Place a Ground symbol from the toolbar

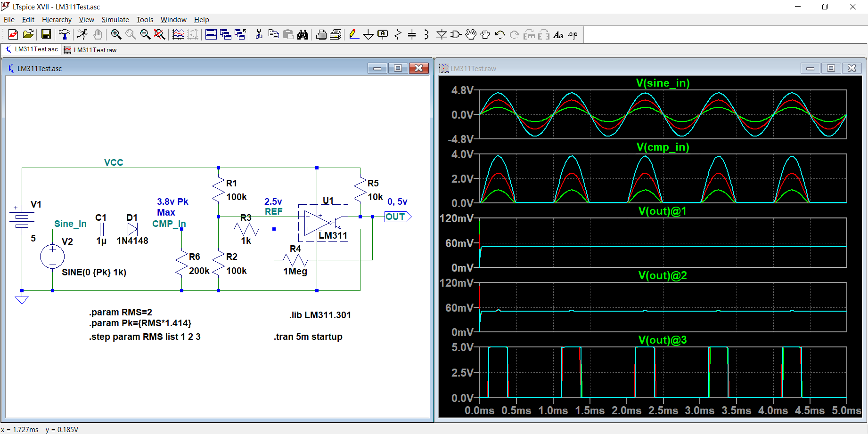pyautogui.click(x=368, y=34)
